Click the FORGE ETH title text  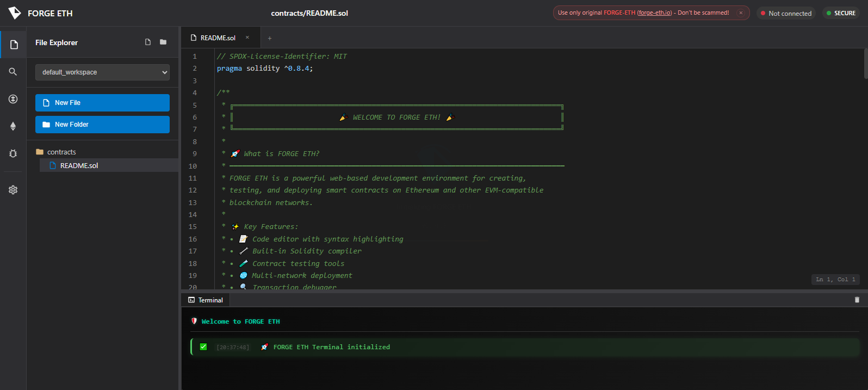pos(50,13)
